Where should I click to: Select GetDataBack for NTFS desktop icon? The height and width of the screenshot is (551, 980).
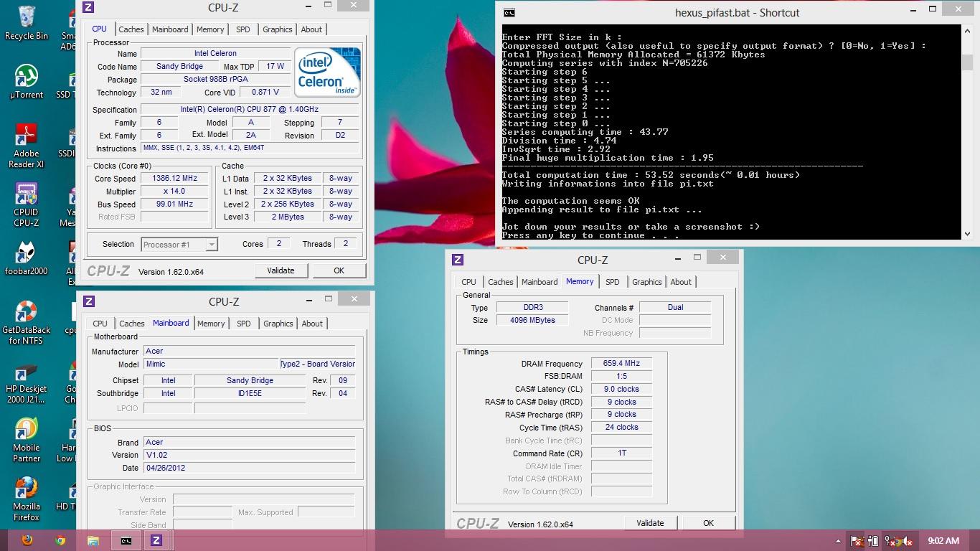coord(27,322)
